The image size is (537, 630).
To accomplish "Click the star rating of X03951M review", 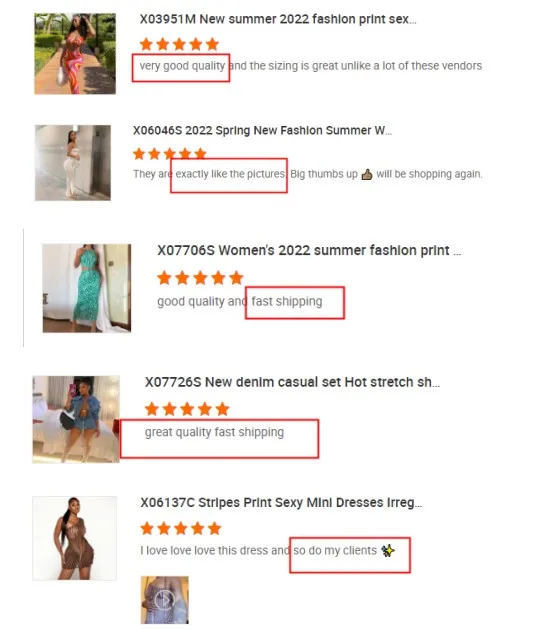I will pos(179,44).
